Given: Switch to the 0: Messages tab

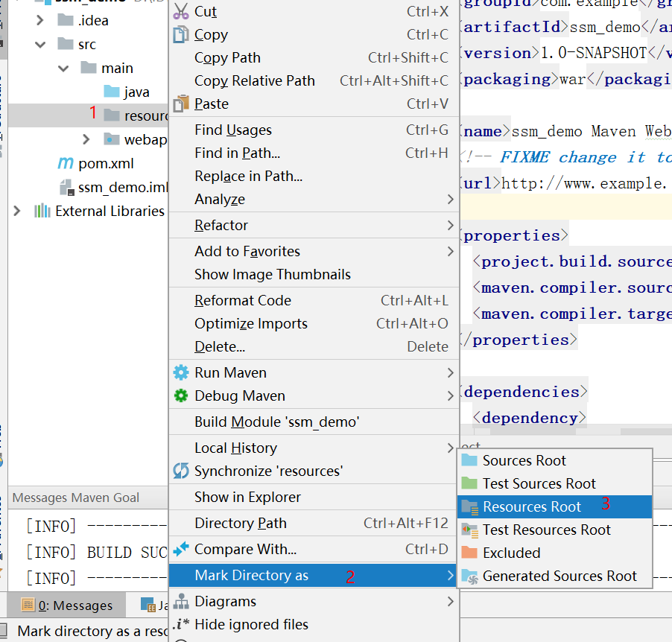Looking at the screenshot, I should pos(68,606).
